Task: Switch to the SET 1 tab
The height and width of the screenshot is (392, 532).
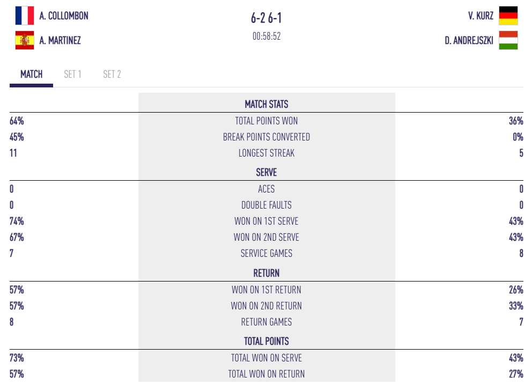Action: tap(72, 75)
